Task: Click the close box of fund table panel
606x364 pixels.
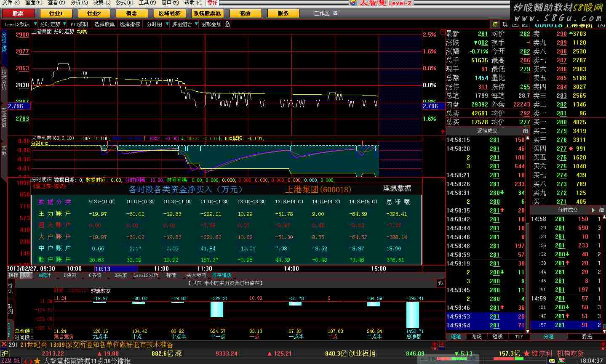Action: (x=443, y=181)
